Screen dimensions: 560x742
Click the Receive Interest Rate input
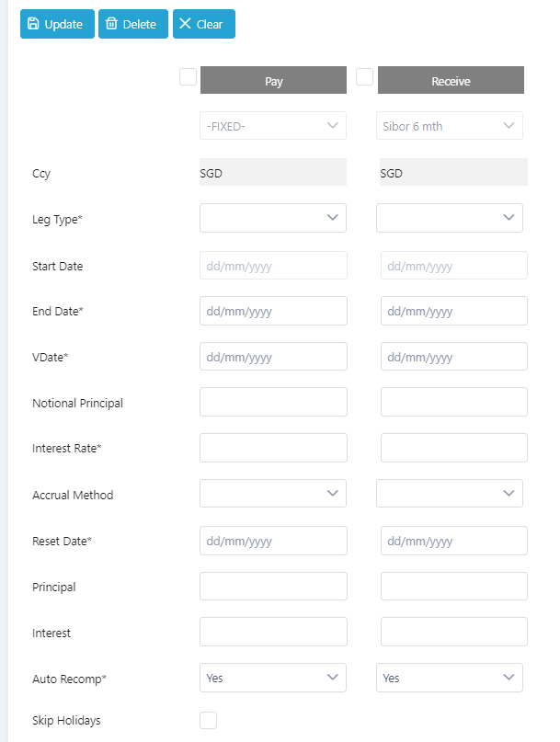(454, 448)
